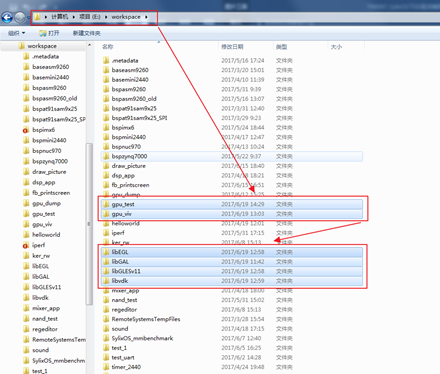This screenshot has width=440, height=374.
Task: Click error-marked iperf icon in navigation tree
Action: (x=26, y=245)
